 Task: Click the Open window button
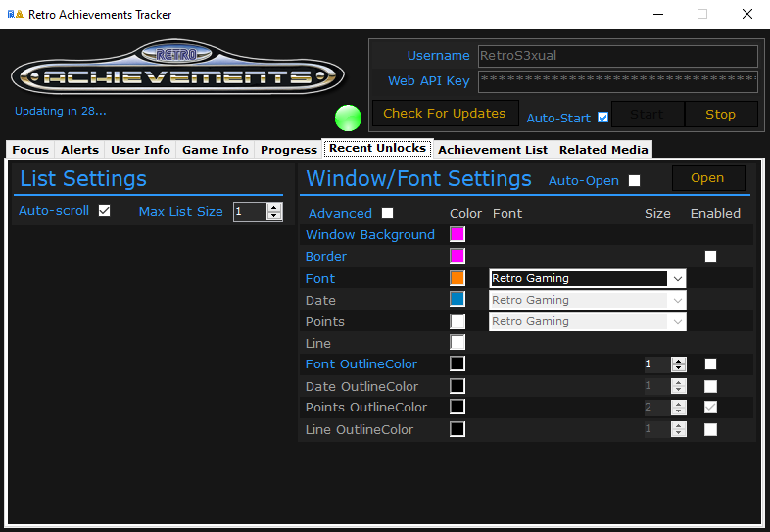[x=707, y=178]
